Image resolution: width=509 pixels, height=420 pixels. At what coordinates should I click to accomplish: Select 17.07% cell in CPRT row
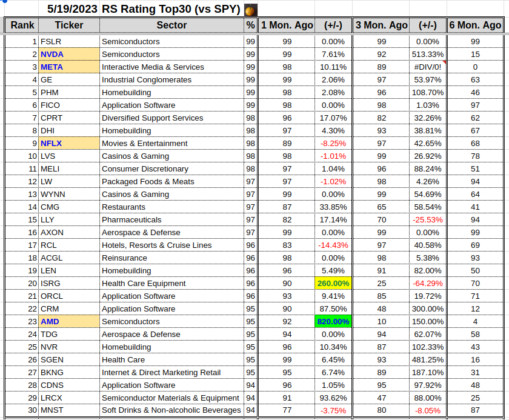coord(333,118)
